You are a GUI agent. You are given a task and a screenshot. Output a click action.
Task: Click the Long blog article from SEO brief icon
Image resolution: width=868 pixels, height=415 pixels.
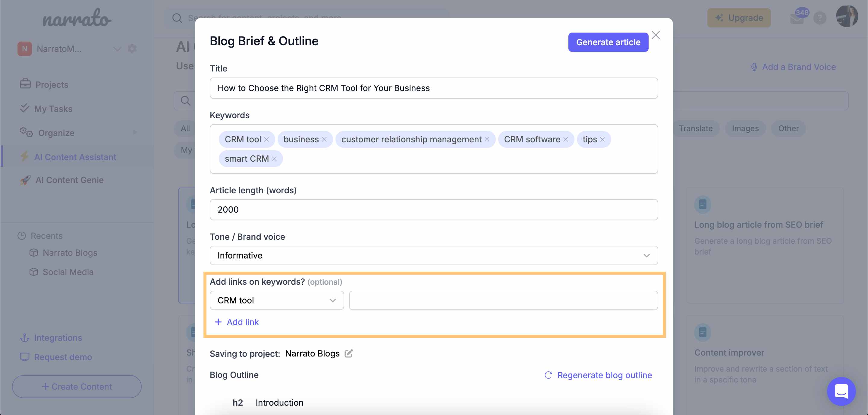[703, 204]
